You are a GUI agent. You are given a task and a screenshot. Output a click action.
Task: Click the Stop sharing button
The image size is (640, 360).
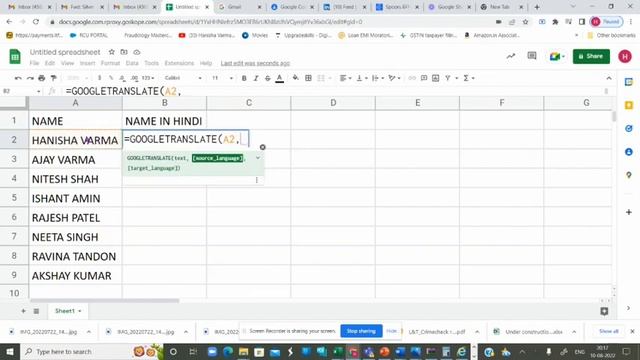click(361, 331)
